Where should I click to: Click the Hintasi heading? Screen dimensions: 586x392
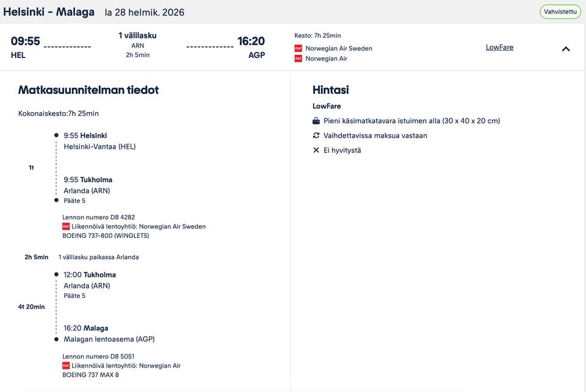(330, 90)
